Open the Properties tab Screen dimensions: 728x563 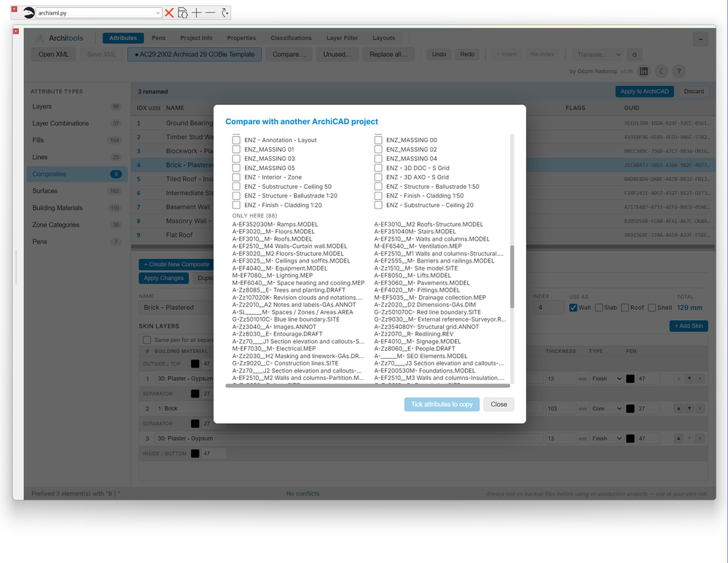point(241,38)
